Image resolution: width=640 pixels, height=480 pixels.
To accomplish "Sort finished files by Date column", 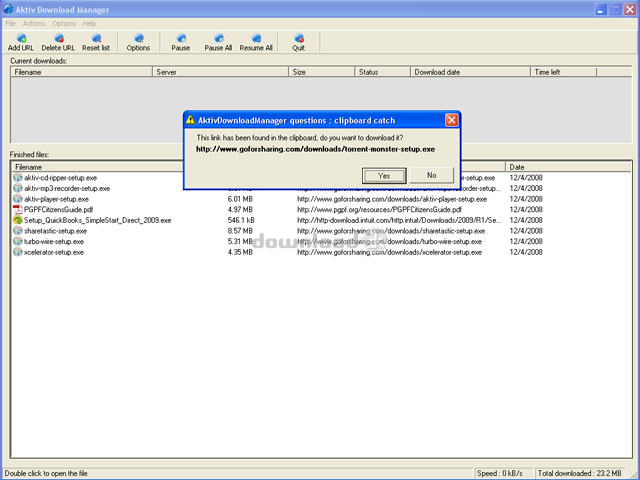I will pyautogui.click(x=568, y=167).
